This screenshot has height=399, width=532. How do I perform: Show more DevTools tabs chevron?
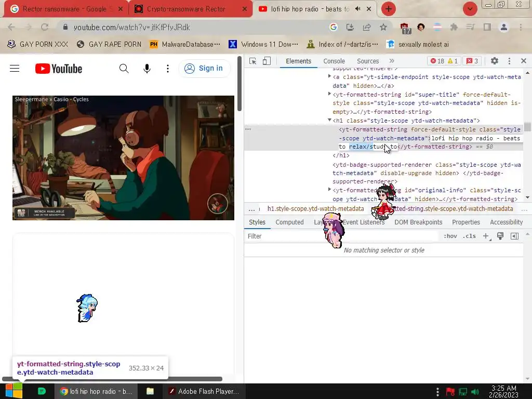tap(392, 61)
